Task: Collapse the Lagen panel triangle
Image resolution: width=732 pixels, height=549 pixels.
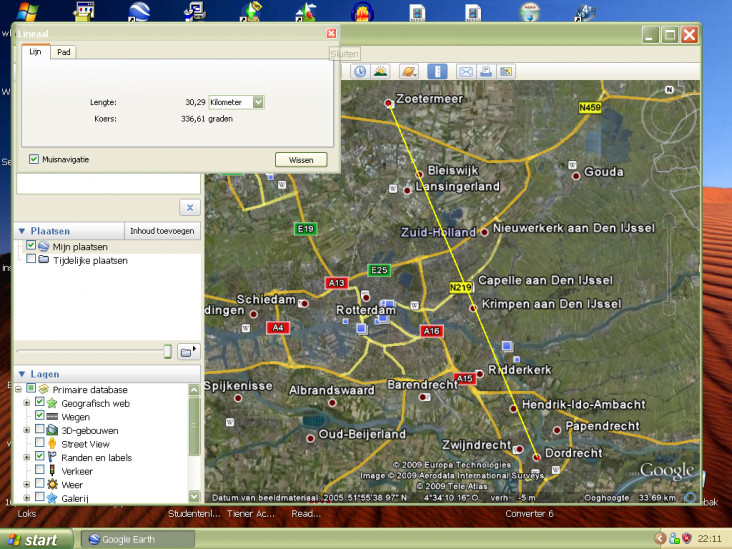Action: coord(21,374)
